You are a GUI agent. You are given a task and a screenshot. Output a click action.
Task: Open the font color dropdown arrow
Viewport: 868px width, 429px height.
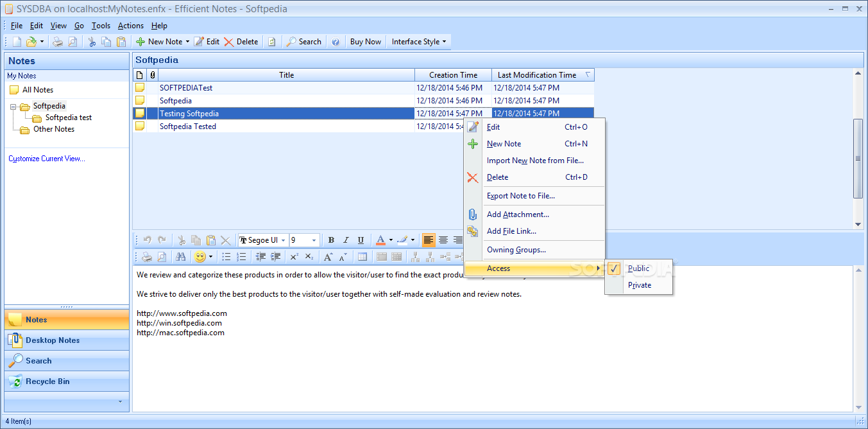[x=391, y=240]
